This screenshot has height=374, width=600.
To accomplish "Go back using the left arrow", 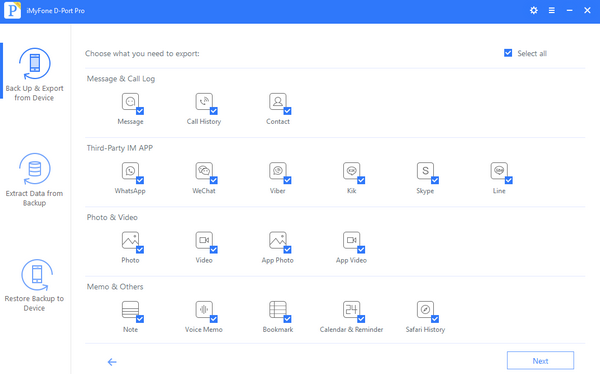I will 112,362.
